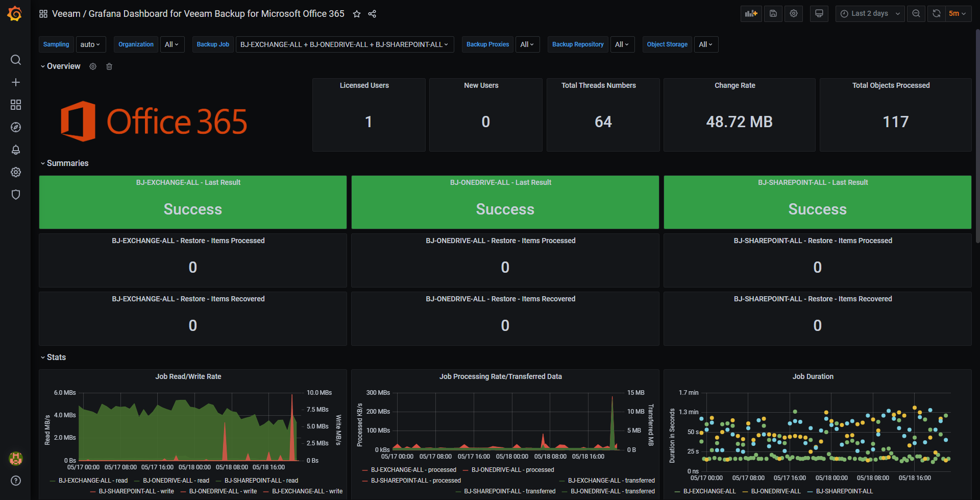
Task: Open the Backup Job variable dropdown
Action: (345, 44)
